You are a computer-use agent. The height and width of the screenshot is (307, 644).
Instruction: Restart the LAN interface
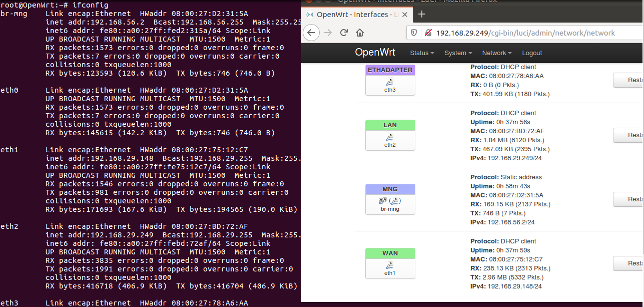pyautogui.click(x=628, y=135)
